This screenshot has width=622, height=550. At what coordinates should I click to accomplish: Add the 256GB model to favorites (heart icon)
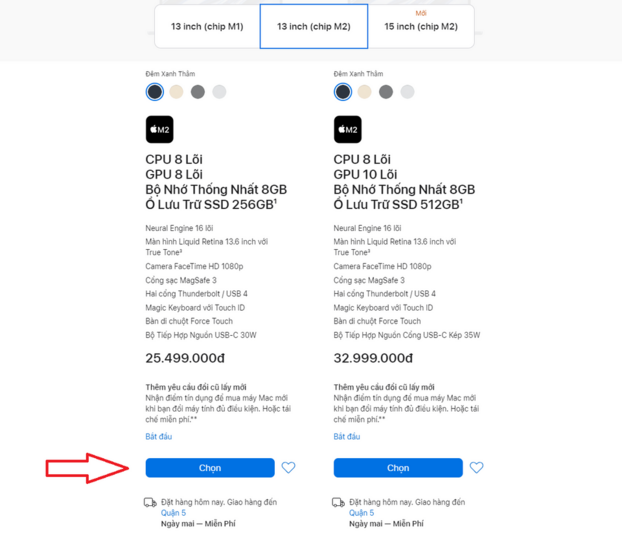tap(288, 468)
